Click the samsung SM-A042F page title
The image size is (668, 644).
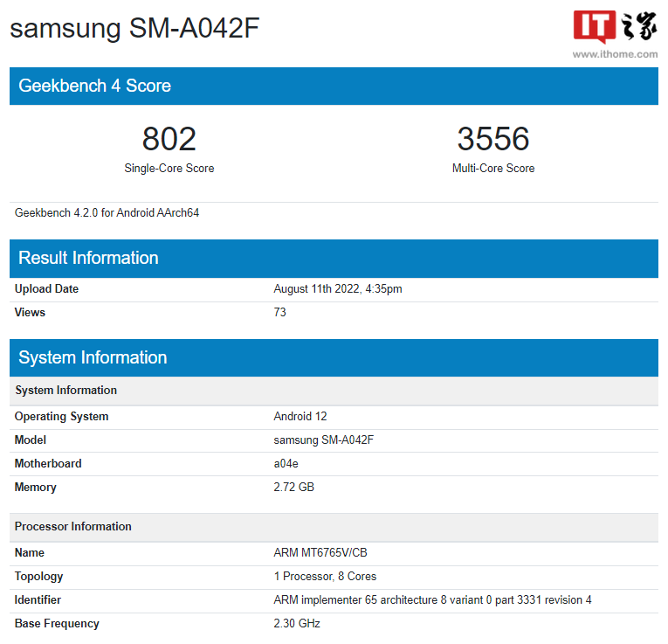tap(135, 28)
